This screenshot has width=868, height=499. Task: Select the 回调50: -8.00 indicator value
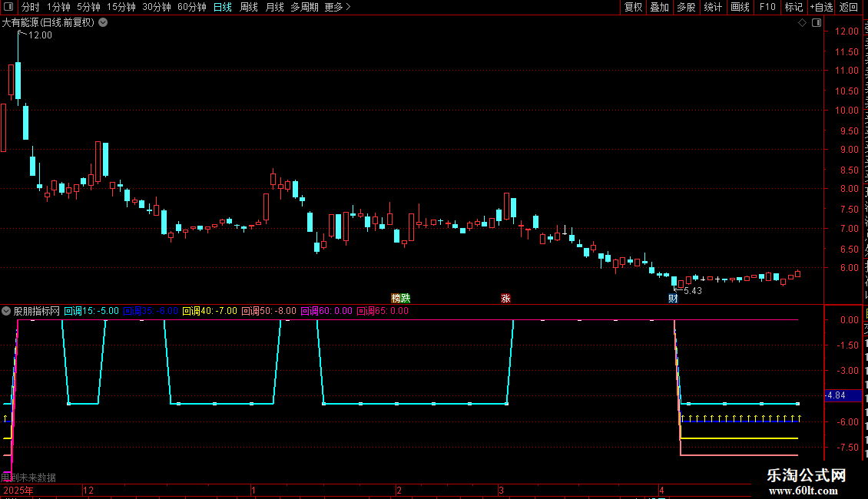coord(269,311)
